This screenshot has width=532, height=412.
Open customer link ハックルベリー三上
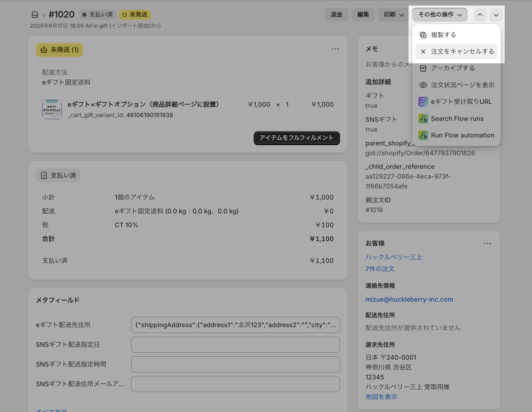pos(394,257)
